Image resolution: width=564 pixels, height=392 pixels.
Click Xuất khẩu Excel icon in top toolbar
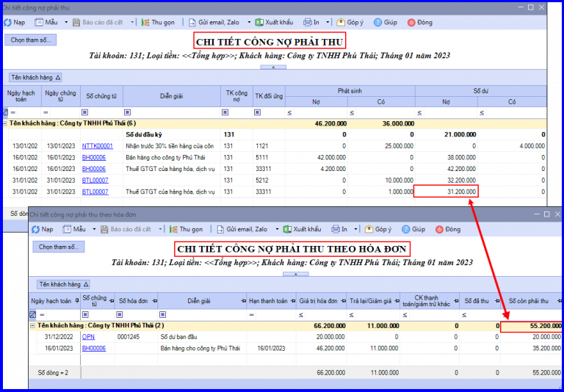pos(259,22)
